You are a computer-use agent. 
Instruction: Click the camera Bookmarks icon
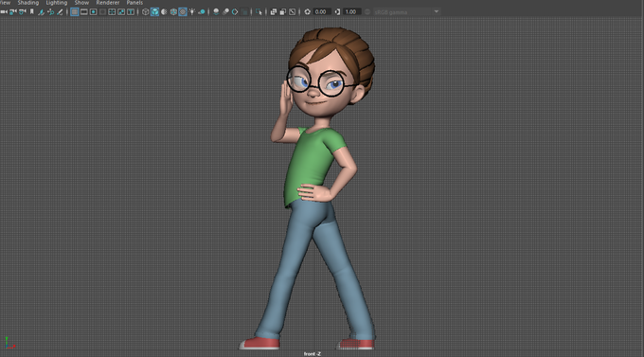click(x=31, y=11)
